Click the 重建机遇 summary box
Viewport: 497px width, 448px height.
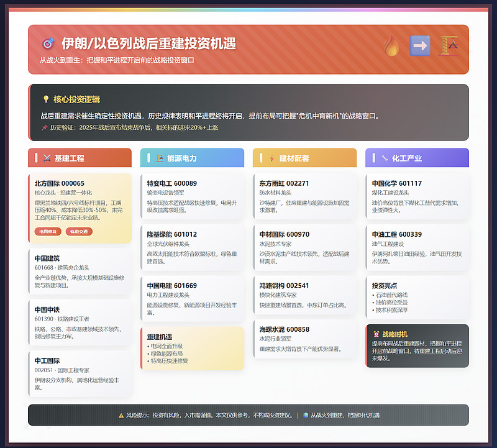pyautogui.click(x=192, y=349)
